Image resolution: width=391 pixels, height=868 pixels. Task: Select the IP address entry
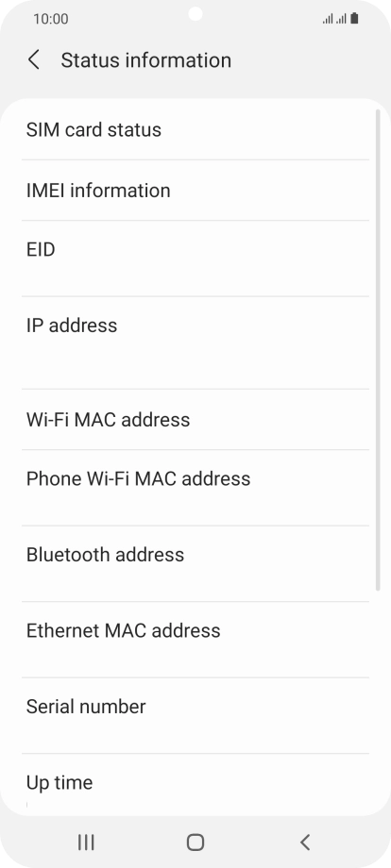(x=195, y=342)
